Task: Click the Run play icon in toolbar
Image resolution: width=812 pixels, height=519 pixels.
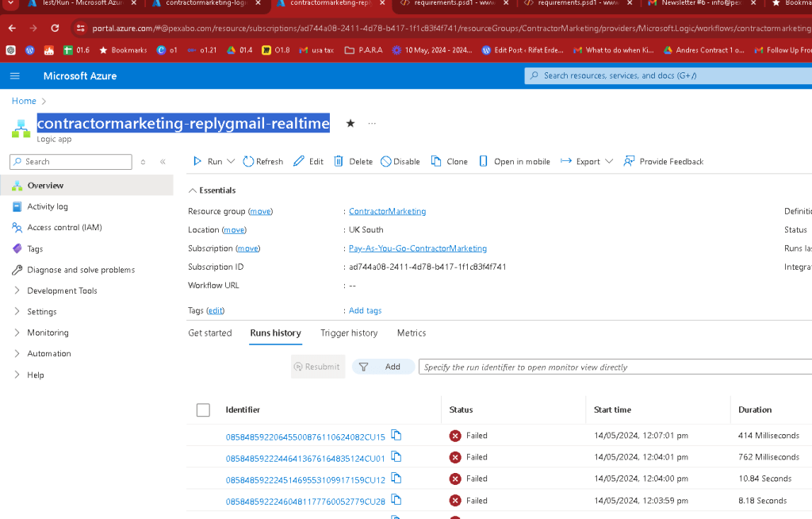Action: tap(197, 161)
